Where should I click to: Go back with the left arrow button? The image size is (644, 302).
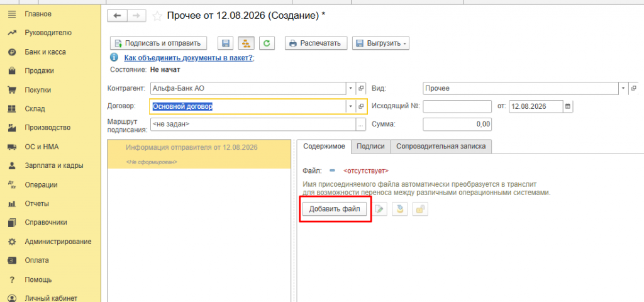(117, 16)
